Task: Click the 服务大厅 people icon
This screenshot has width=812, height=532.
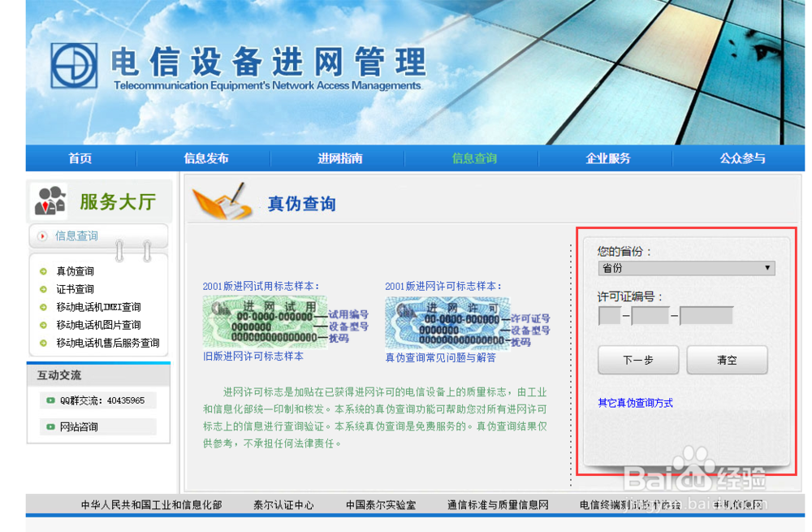Action: [x=49, y=201]
